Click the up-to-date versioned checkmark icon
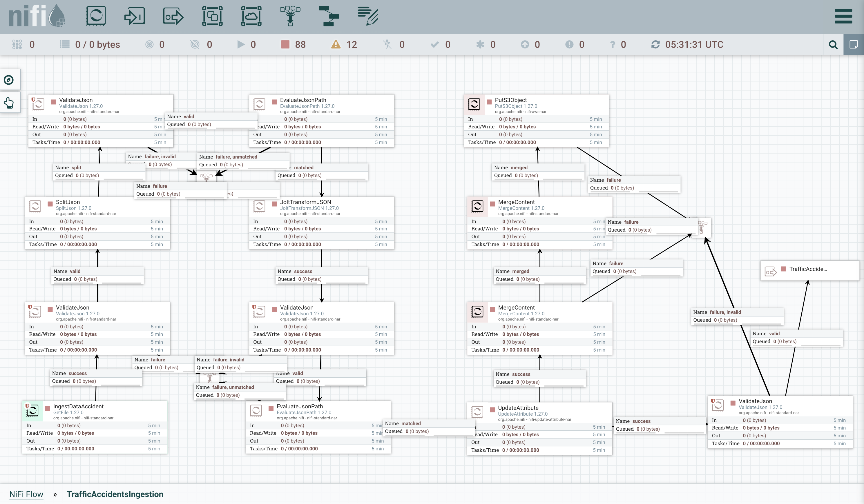Viewport: 864px width, 504px height. coord(434,45)
